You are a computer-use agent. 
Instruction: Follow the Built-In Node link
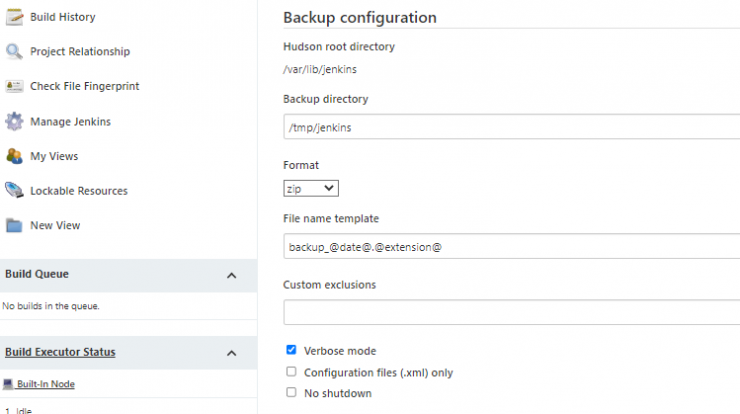[x=46, y=384]
